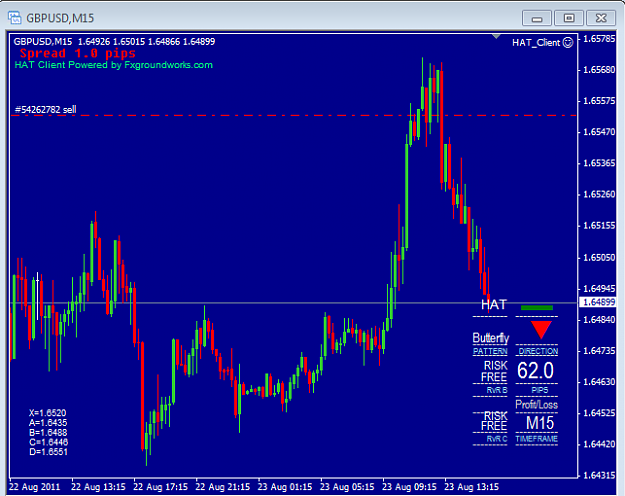Click the GBPUSD,M15 chart window icon
This screenshot has height=496, width=625.
[x=15, y=18]
